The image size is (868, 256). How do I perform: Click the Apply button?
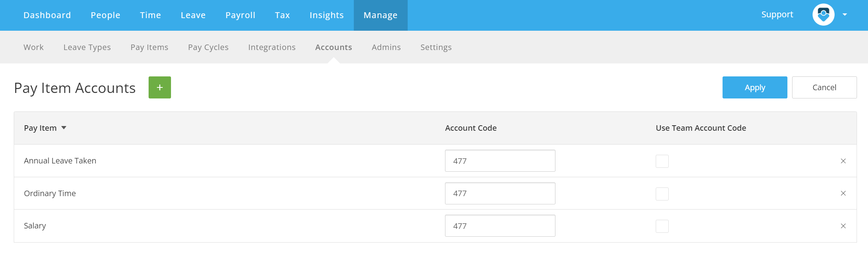point(755,87)
